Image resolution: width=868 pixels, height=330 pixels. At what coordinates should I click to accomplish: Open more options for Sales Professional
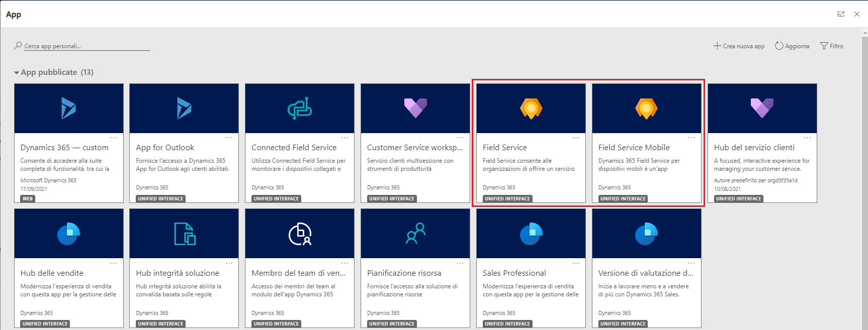point(576,263)
